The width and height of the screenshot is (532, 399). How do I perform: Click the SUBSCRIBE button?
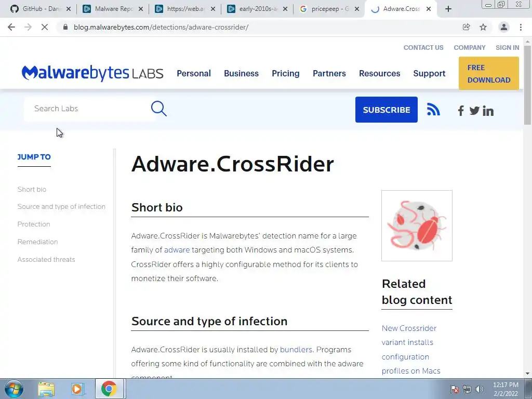[x=387, y=110]
